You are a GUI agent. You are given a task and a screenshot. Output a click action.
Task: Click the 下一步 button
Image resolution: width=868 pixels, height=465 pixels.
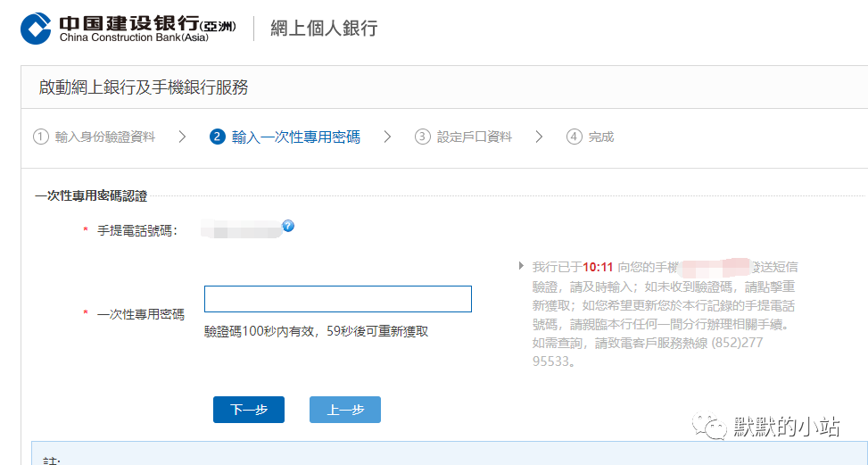249,410
